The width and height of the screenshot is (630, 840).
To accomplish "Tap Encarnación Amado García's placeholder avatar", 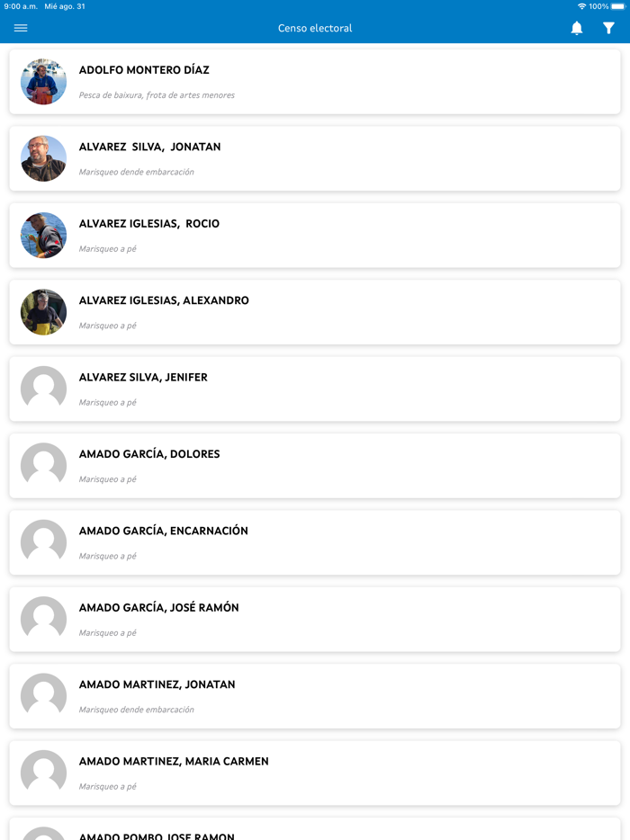I will [43, 542].
